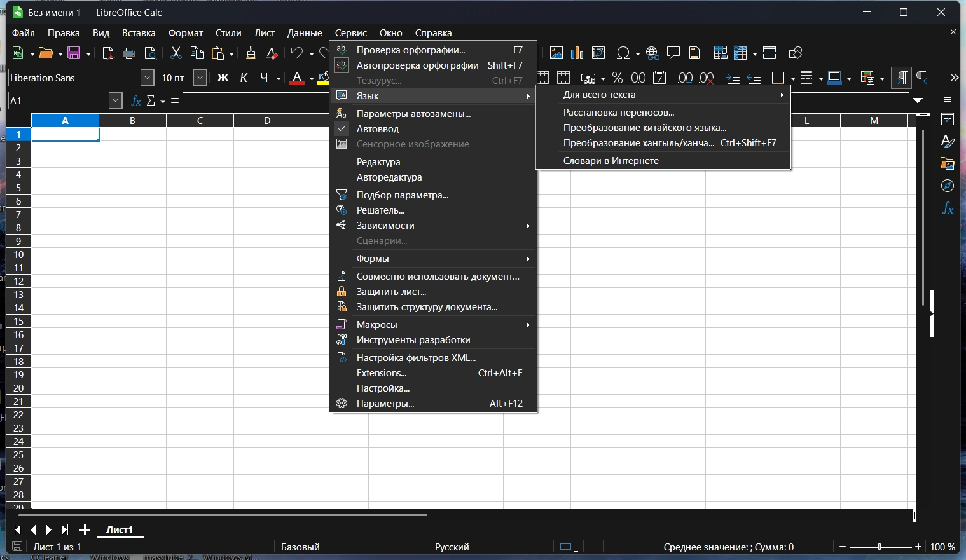Click Словари в Интернете submenu entry
This screenshot has height=560, width=966.
(x=611, y=161)
